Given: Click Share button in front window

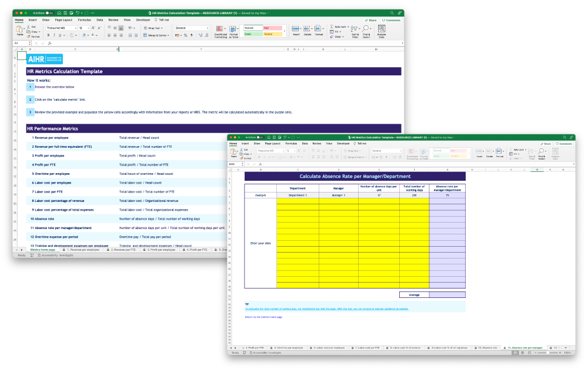Looking at the screenshot, I should point(546,144).
